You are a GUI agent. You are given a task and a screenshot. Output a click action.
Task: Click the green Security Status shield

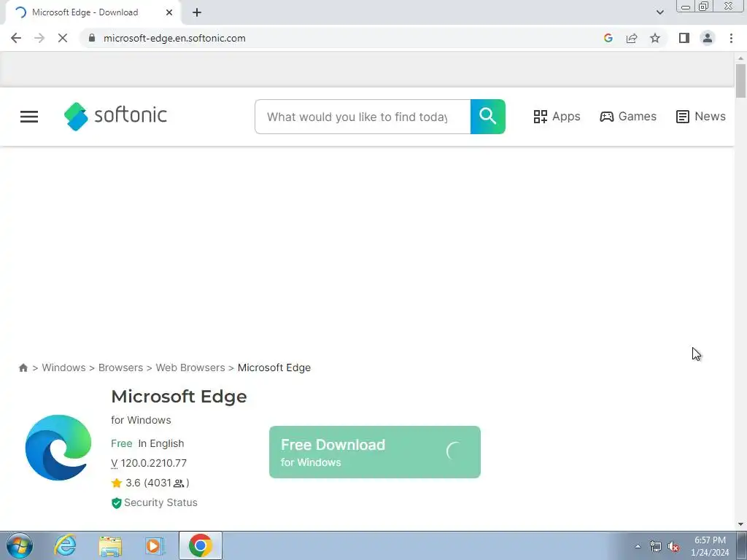pyautogui.click(x=116, y=503)
